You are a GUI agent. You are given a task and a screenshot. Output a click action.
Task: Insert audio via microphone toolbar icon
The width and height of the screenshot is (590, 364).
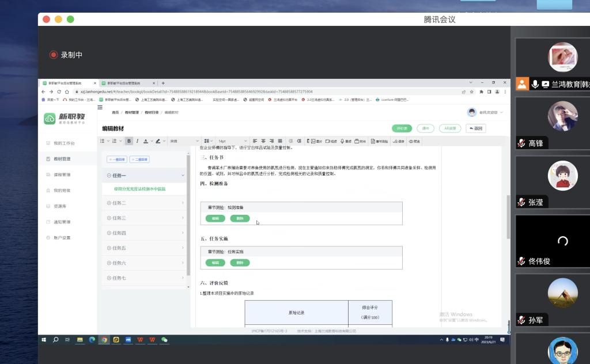click(x=346, y=141)
